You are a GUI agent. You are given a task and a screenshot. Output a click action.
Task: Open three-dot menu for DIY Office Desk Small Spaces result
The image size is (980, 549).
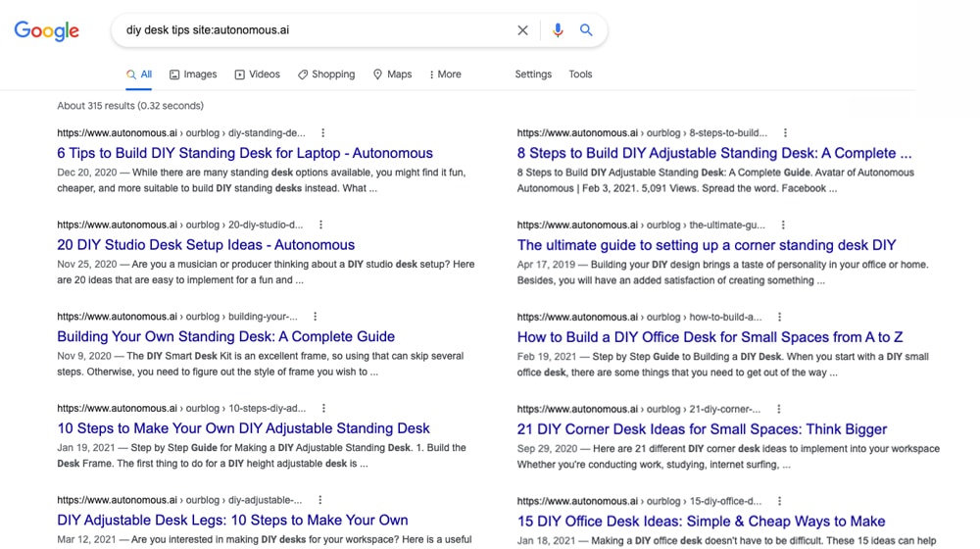pyautogui.click(x=779, y=317)
